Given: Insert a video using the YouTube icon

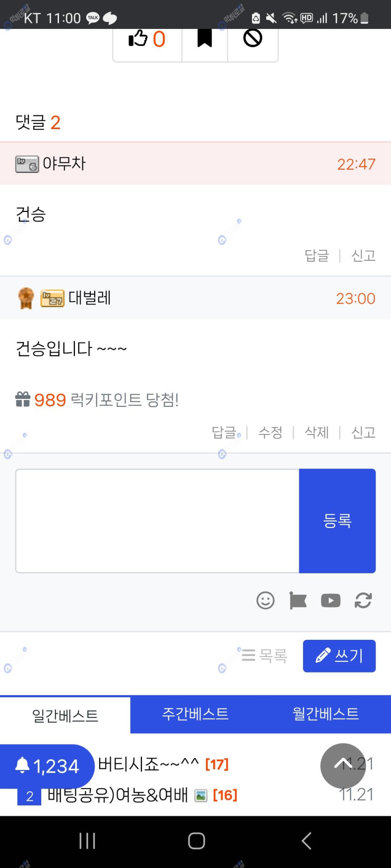Looking at the screenshot, I should (x=331, y=600).
